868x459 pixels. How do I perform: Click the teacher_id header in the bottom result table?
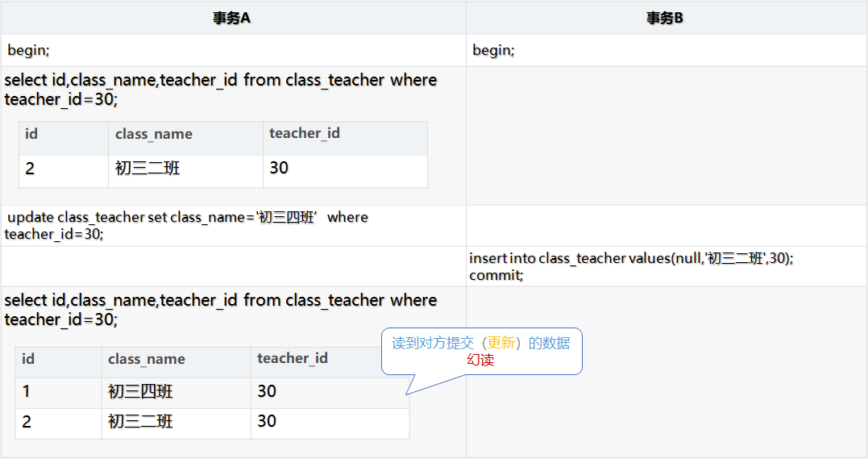tap(293, 358)
